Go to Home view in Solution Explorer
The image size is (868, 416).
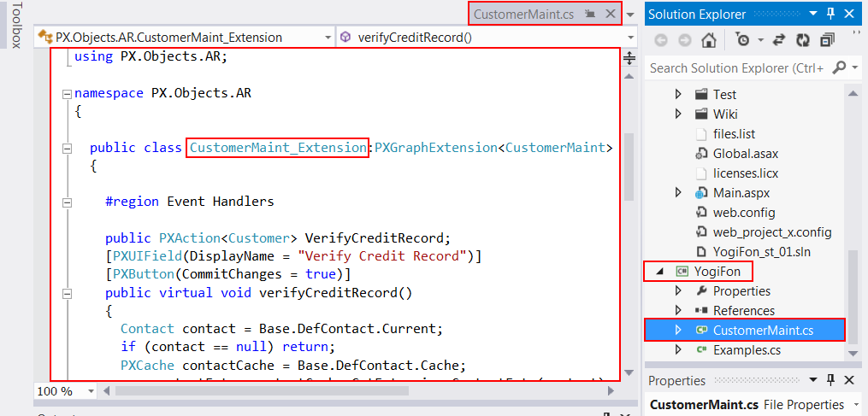coord(710,40)
